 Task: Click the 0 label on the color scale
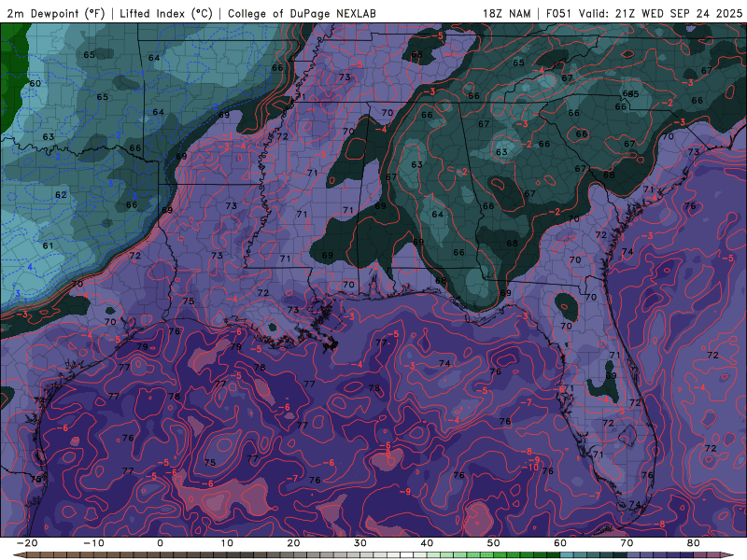point(160,543)
